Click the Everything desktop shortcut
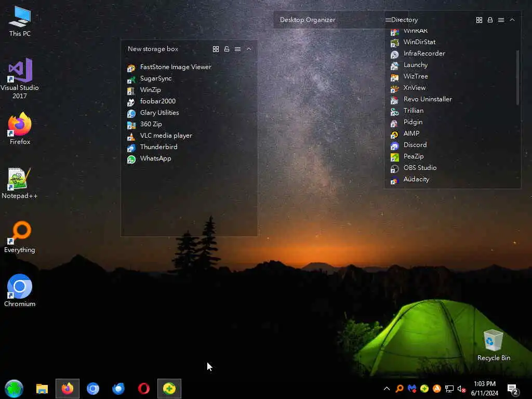 pos(20,237)
